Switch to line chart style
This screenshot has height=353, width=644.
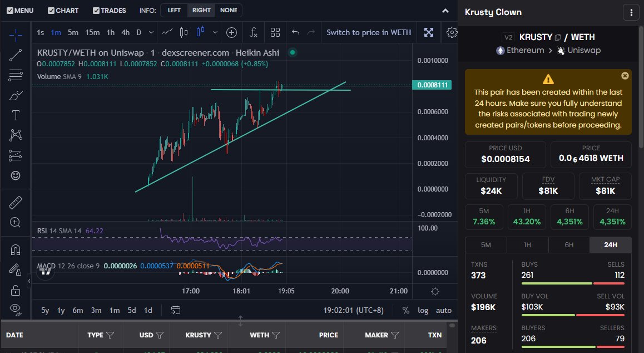pos(167,32)
